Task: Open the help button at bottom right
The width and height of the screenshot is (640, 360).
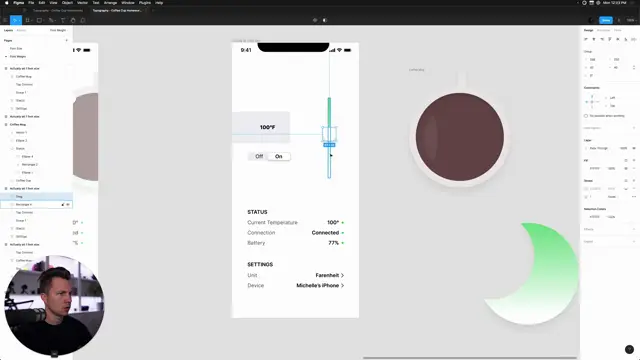Action: (629, 349)
